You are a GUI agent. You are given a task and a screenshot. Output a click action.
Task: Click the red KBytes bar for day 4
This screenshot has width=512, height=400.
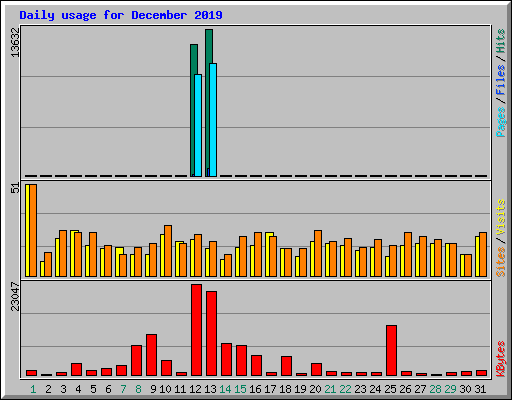(x=76, y=370)
